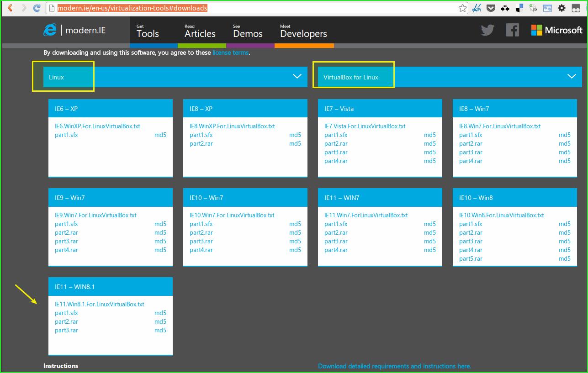This screenshot has height=373, width=588.
Task: Download IE8.Win7.For.LinuxVirtualBox.txt
Action: tap(500, 126)
